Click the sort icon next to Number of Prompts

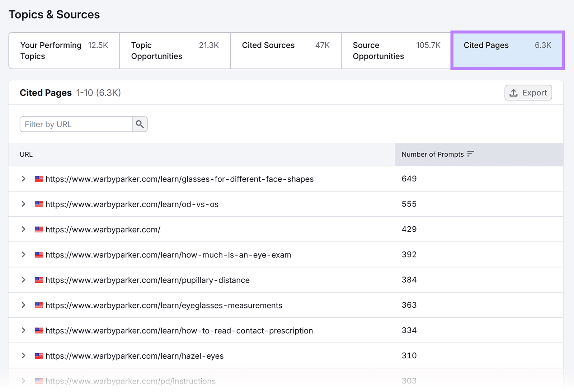click(x=471, y=154)
